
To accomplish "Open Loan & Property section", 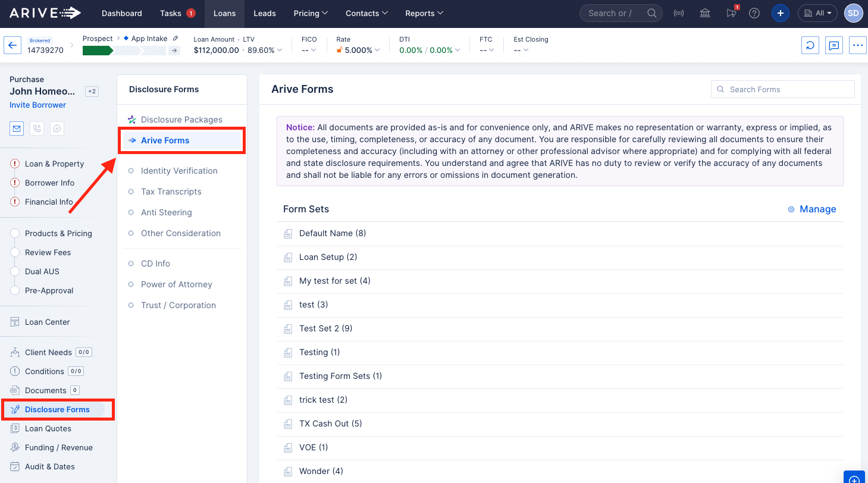I will [x=54, y=164].
